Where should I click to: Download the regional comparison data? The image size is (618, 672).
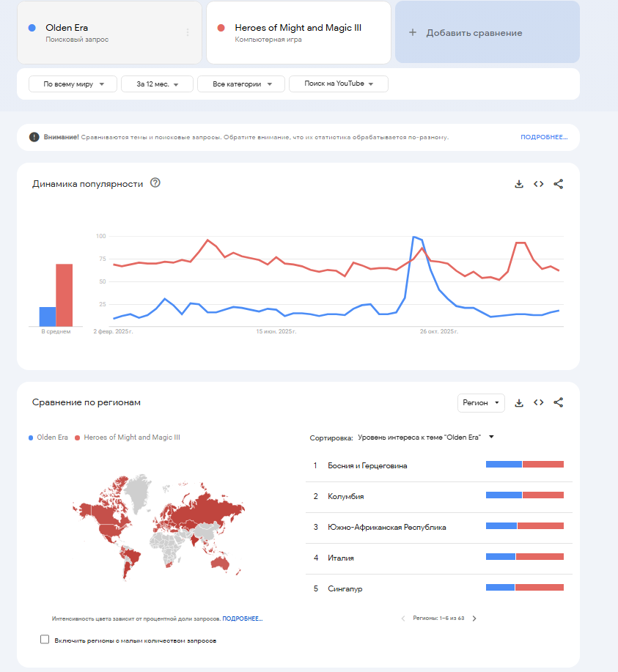[519, 402]
